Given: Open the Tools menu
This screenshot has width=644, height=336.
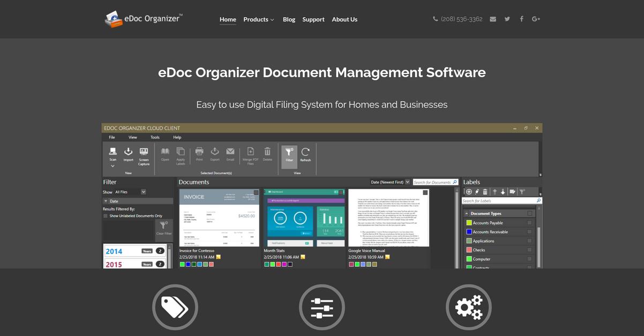Looking at the screenshot, I should [x=155, y=137].
